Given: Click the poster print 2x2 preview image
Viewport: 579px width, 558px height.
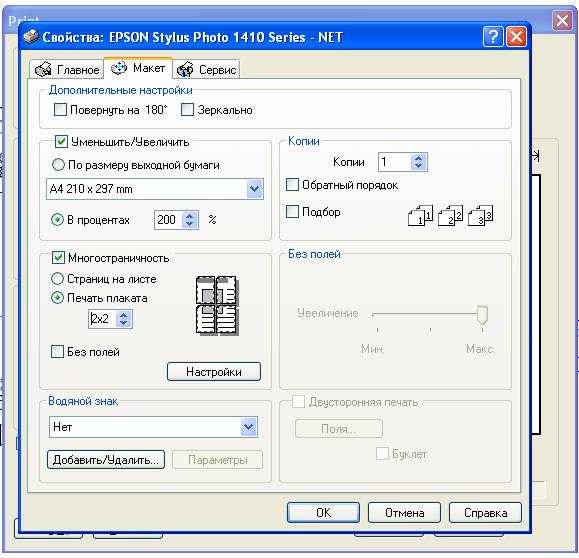Looking at the screenshot, I should point(217,305).
